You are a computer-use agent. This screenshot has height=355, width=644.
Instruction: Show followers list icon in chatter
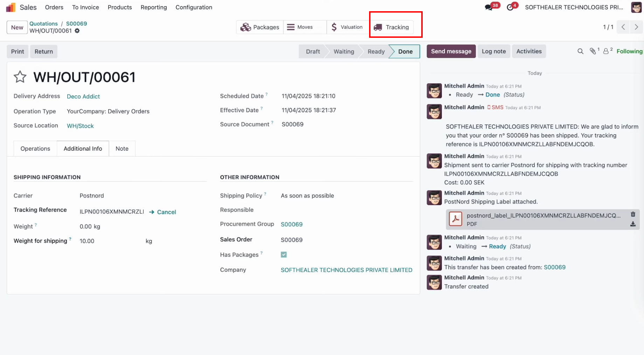point(606,51)
